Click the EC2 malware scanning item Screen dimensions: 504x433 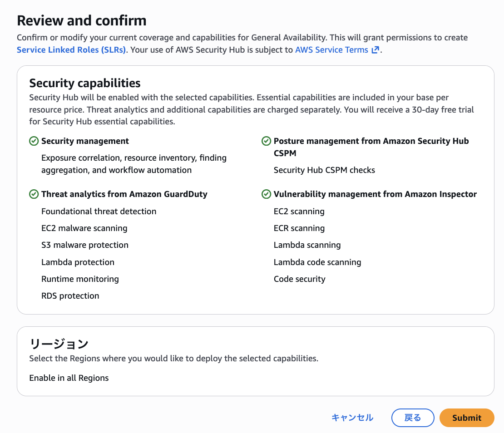tap(84, 228)
